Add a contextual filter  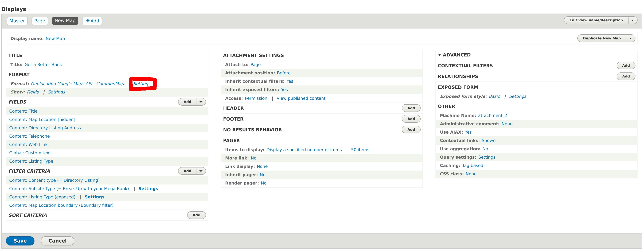pos(626,65)
